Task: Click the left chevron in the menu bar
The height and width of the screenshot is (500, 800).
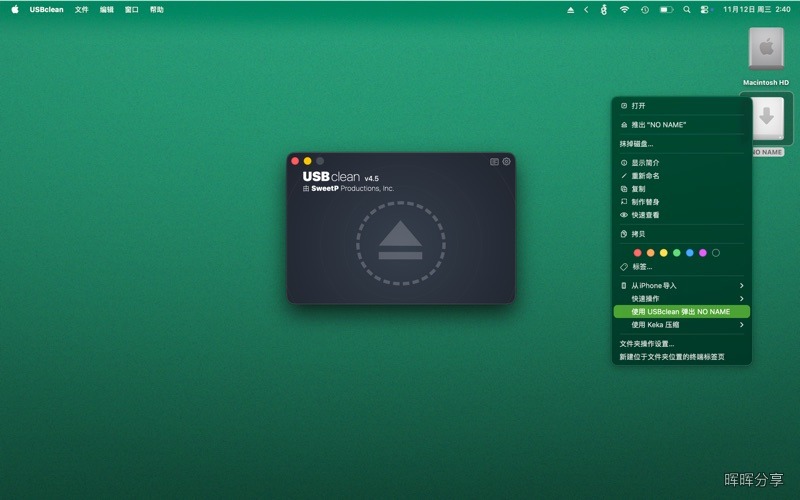Action: [586, 10]
